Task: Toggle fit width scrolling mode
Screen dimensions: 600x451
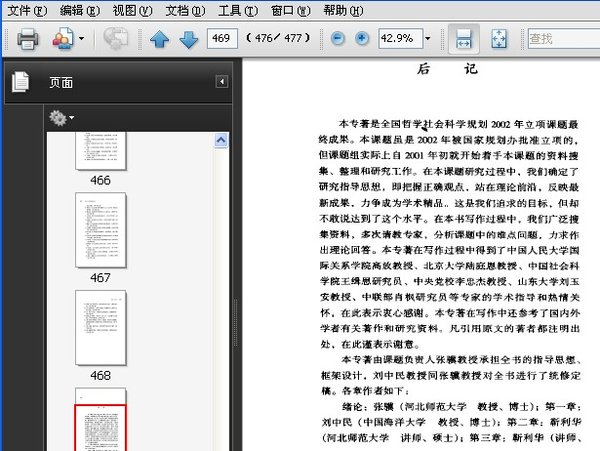Action: (x=463, y=39)
